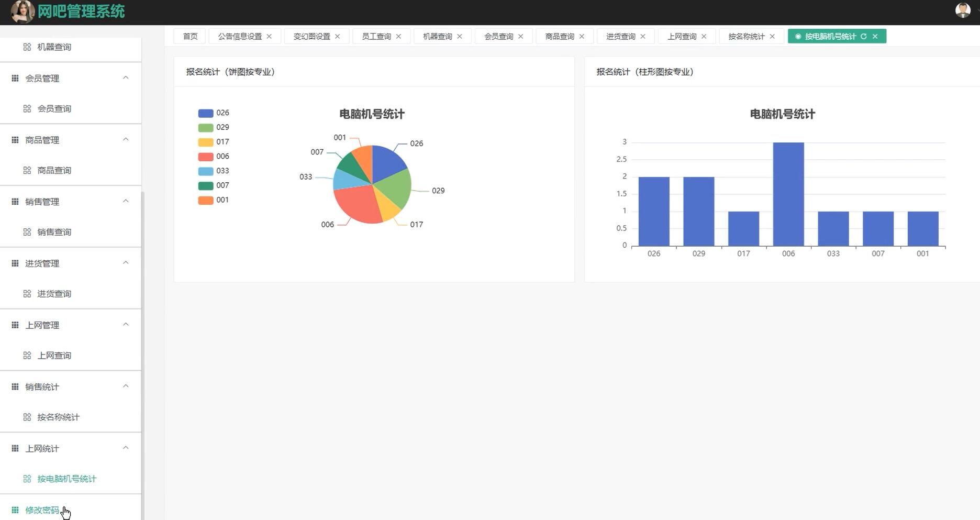Image resolution: width=980 pixels, height=520 pixels.
Task: Click the 会员管理 table icon
Action: point(15,78)
